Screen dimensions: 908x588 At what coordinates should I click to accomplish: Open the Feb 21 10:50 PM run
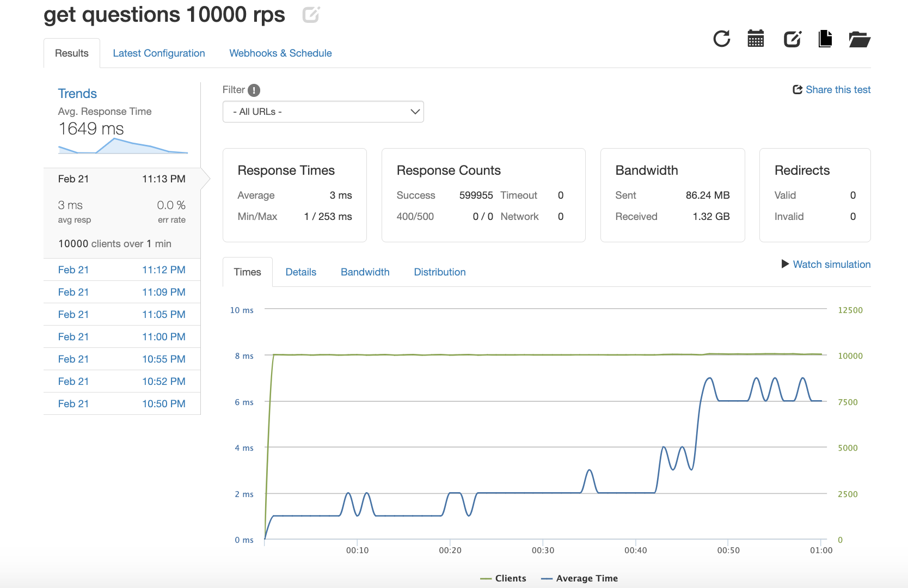point(122,404)
